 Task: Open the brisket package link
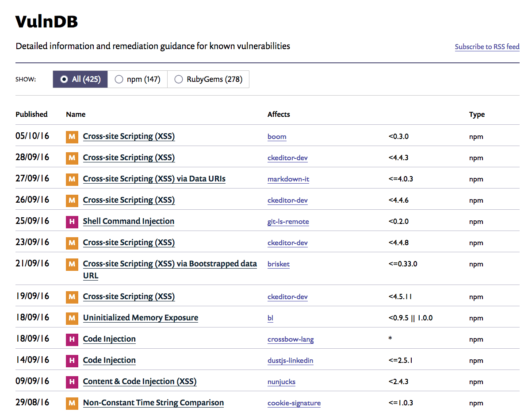pos(279,264)
